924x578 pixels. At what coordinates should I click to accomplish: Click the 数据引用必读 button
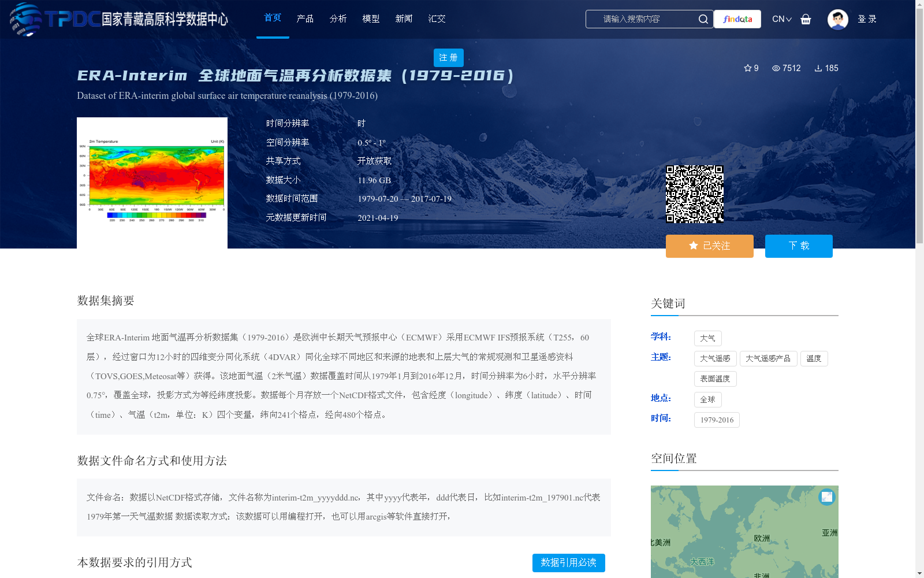click(x=569, y=563)
